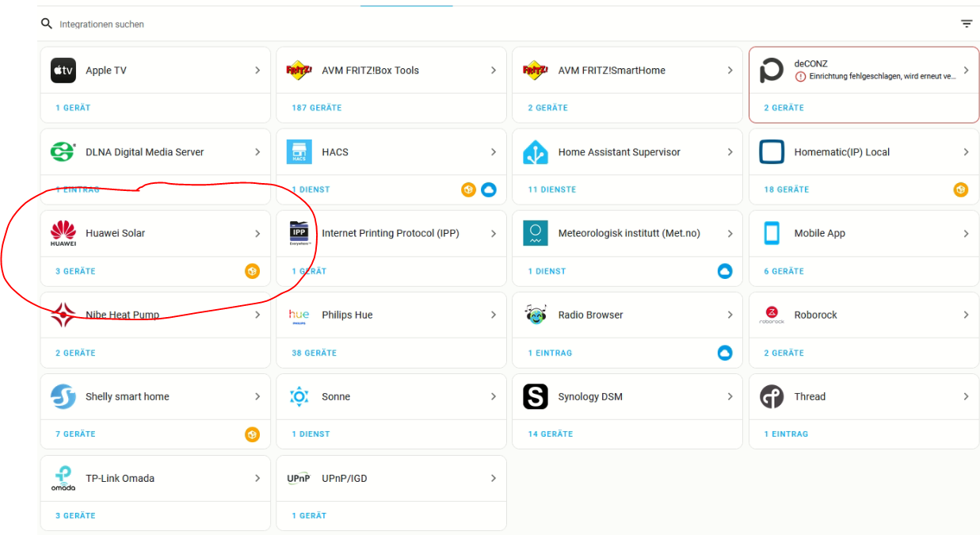Click custom integration badge on Shelly smart home
Image resolution: width=980 pixels, height=535 pixels.
click(252, 434)
